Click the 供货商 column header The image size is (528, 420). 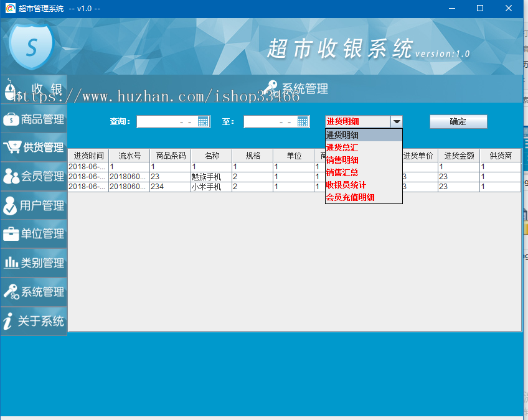click(501, 156)
